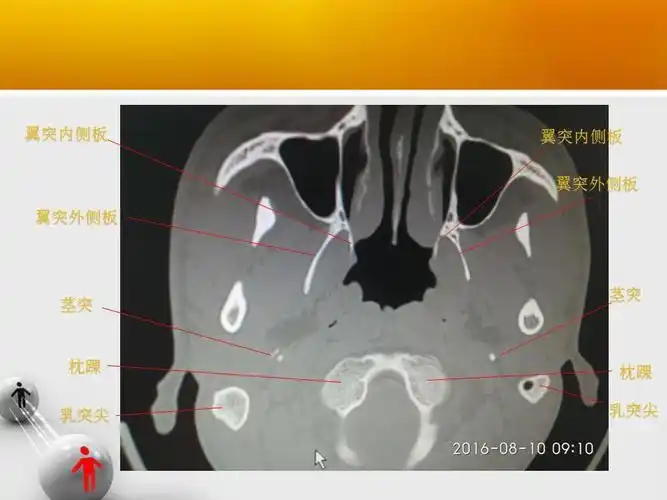Select the left 乳突尖 label
The image size is (667, 500).
click(82, 413)
